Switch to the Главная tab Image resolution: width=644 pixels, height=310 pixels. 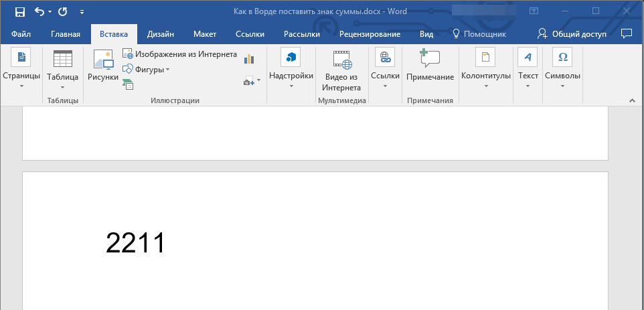click(x=66, y=34)
